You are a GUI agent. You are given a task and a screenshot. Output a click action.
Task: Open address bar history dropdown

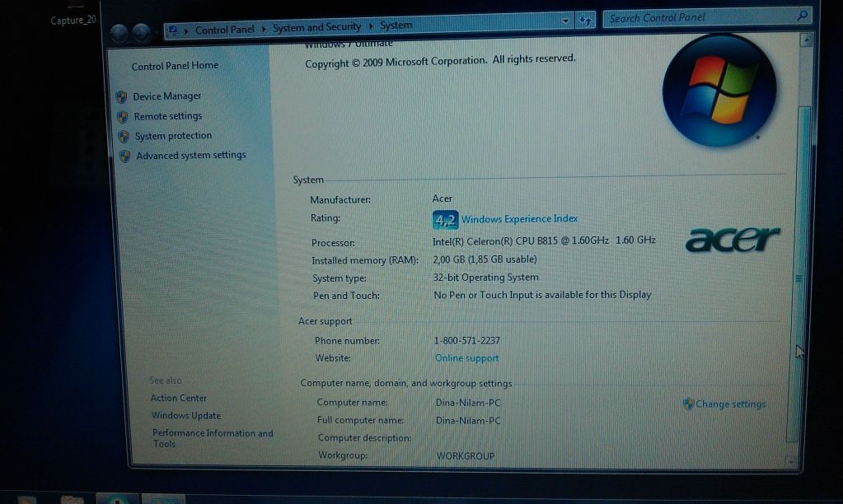coord(565,21)
